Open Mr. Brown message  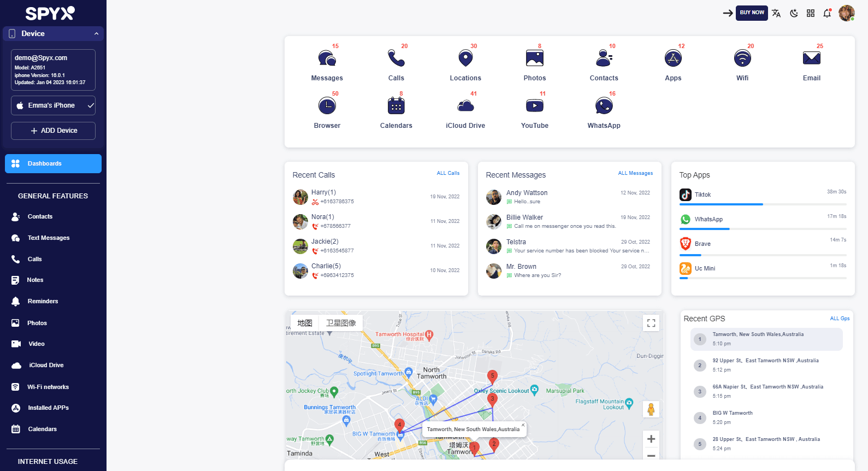[x=568, y=270]
